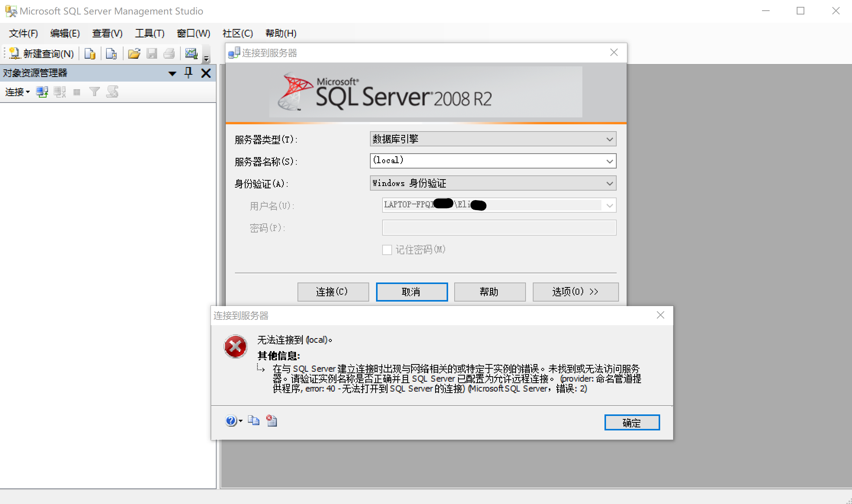Screen dimensions: 852x504
Task: Click the copy message text icon
Action: pos(254,421)
